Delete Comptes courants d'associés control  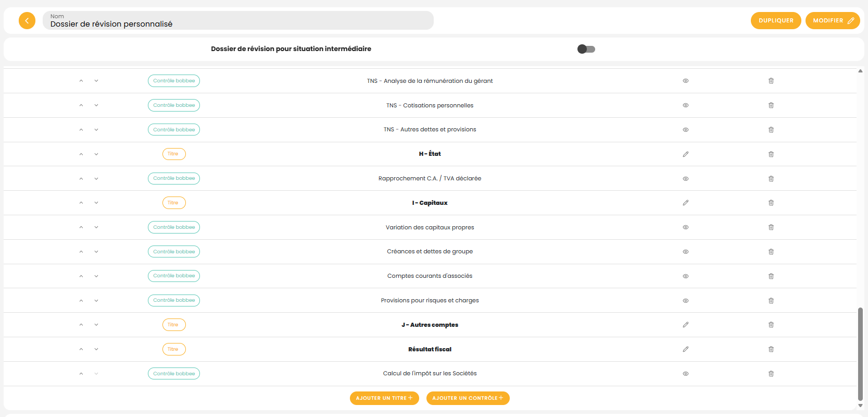coord(771,276)
